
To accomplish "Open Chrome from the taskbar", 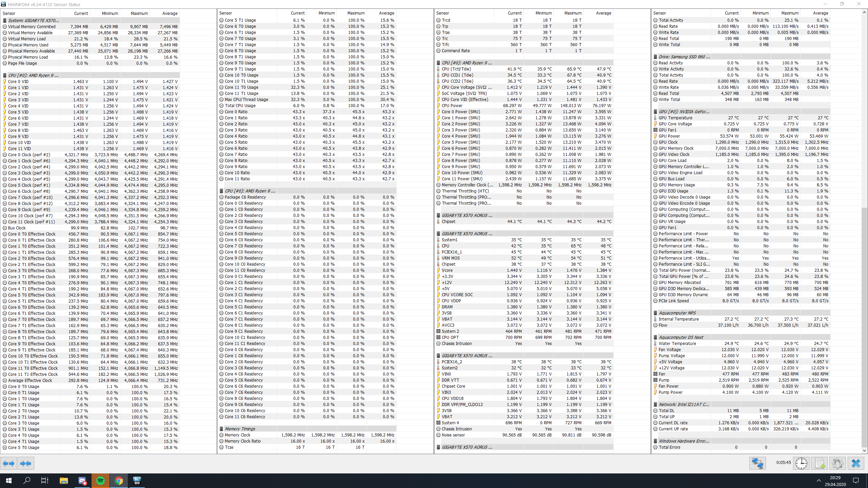I will pyautogui.click(x=119, y=481).
